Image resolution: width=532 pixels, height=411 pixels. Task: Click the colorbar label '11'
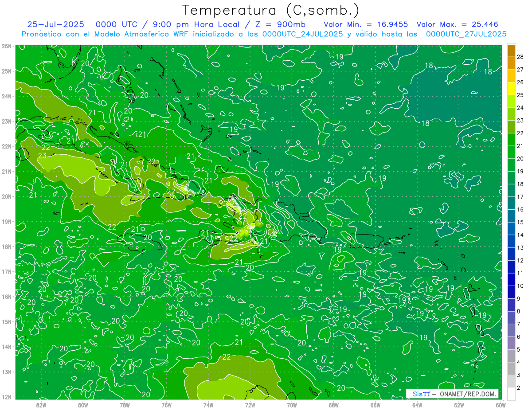[520, 273]
